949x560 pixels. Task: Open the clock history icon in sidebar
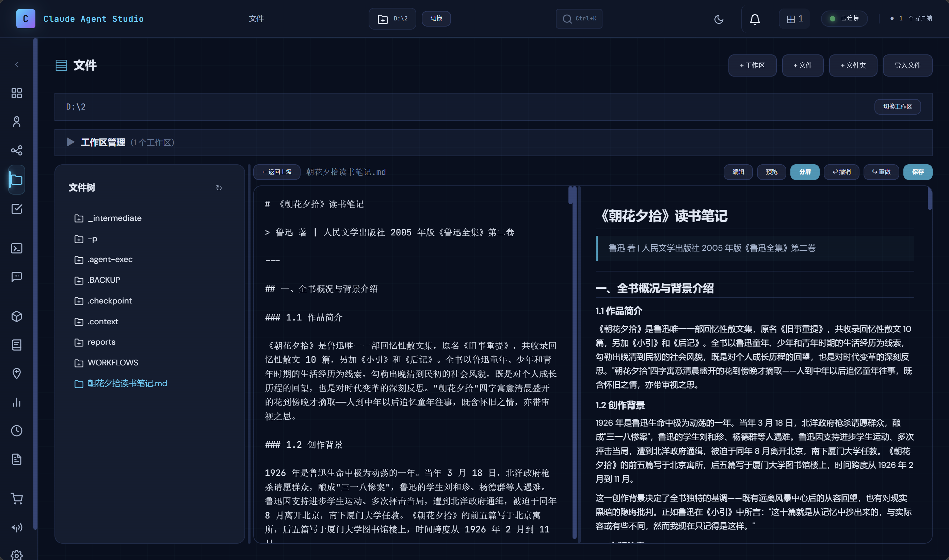point(17,431)
